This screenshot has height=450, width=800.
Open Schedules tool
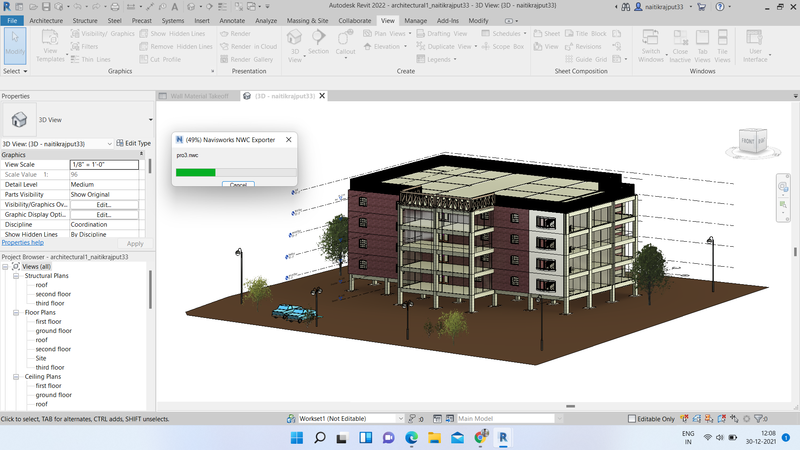(504, 34)
